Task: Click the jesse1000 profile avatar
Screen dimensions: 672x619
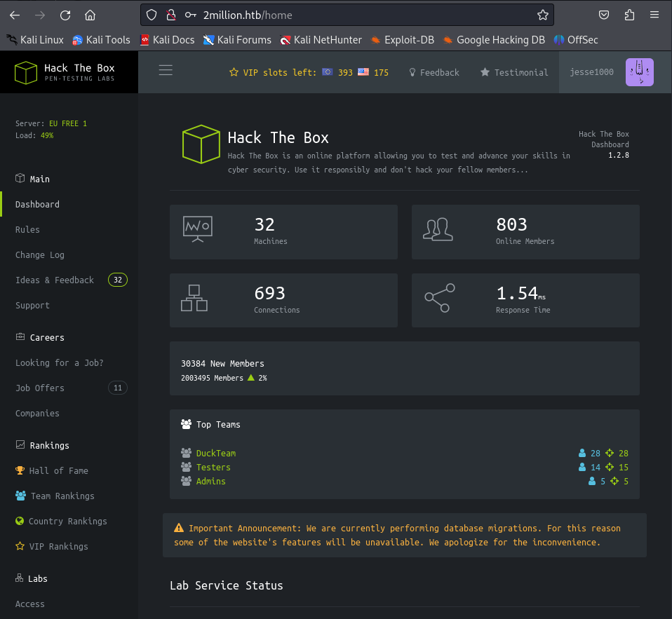Action: [x=639, y=72]
